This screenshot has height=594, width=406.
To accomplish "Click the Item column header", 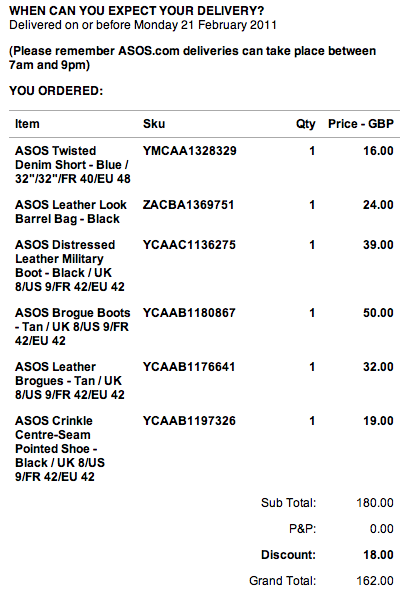I will (x=27, y=124).
